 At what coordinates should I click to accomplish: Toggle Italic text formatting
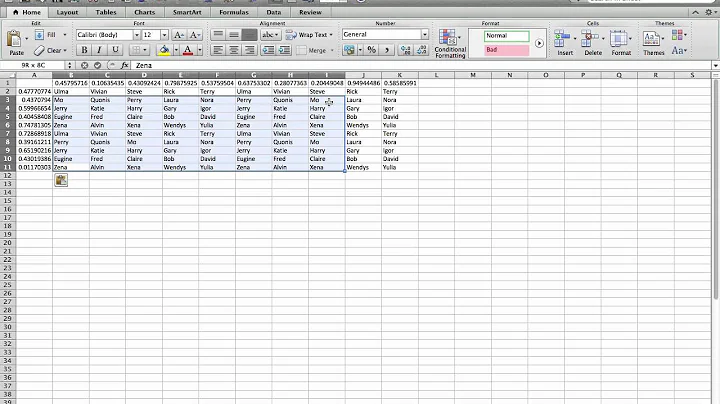click(97, 50)
